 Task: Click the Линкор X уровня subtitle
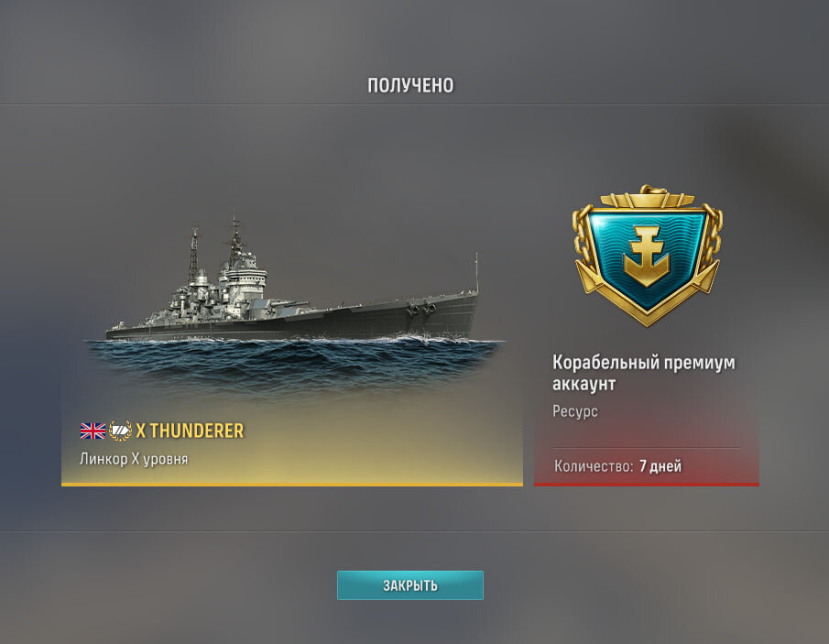[134, 458]
